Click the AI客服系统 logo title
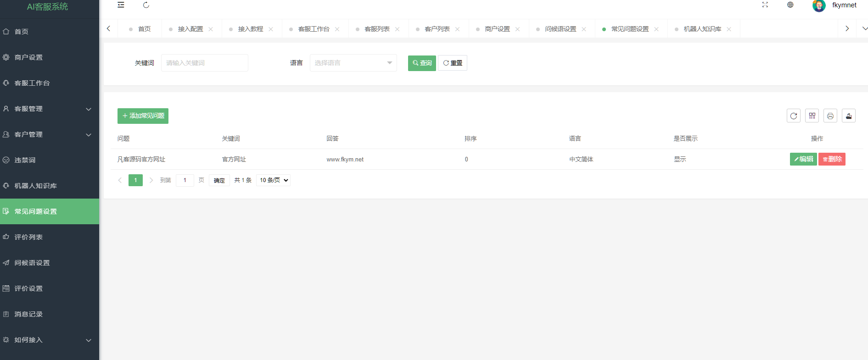868x360 pixels. (x=47, y=6)
